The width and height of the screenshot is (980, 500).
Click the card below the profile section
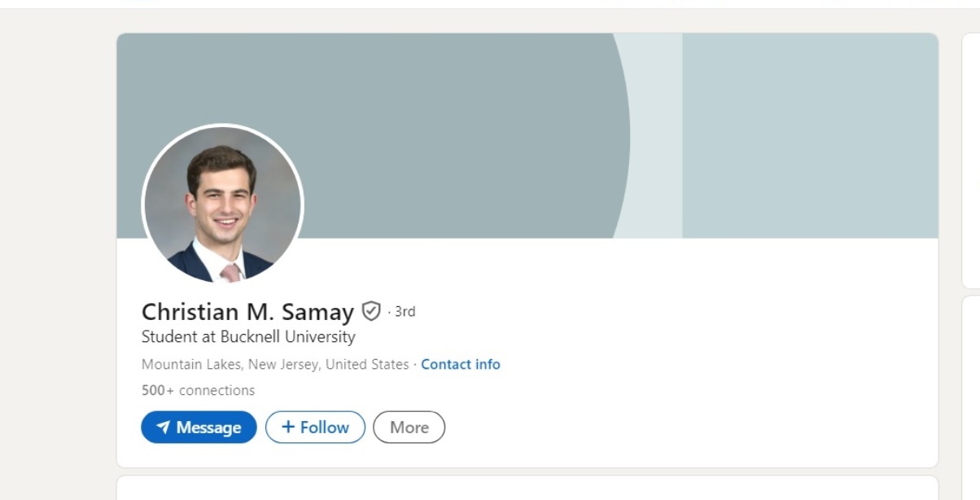click(527, 489)
